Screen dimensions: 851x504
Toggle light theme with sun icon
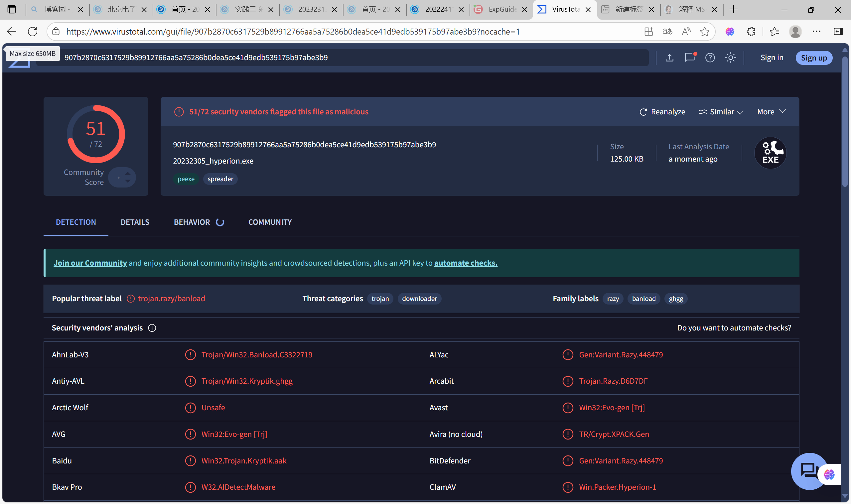coord(730,58)
